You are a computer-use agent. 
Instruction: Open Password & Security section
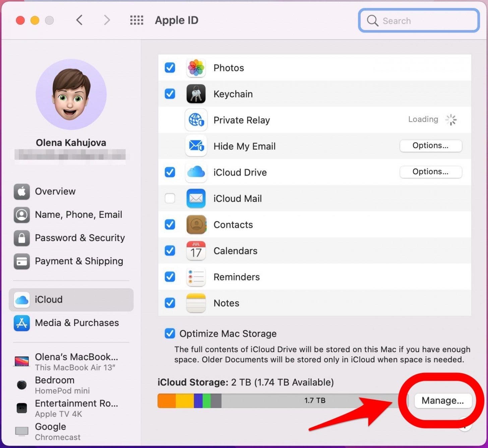(x=79, y=238)
